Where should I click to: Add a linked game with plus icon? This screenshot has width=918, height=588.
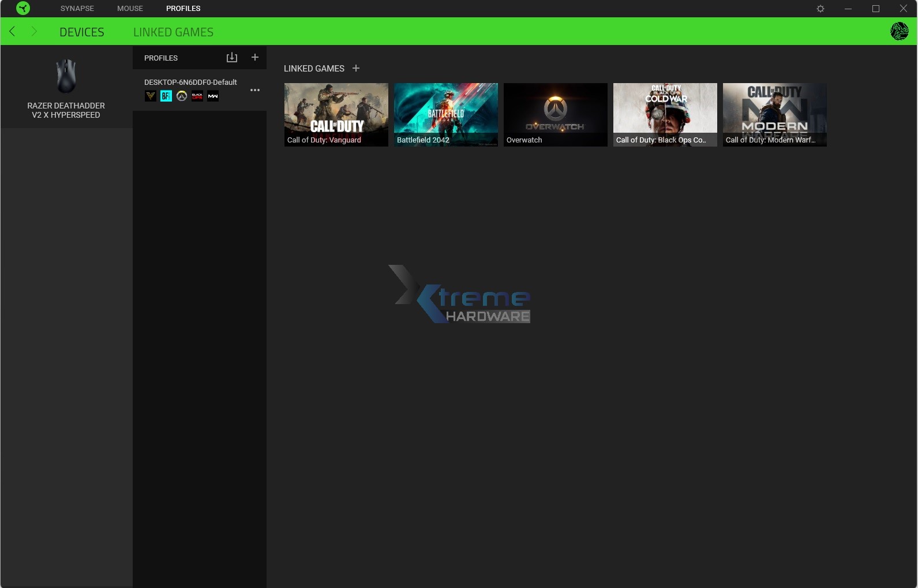356,68
